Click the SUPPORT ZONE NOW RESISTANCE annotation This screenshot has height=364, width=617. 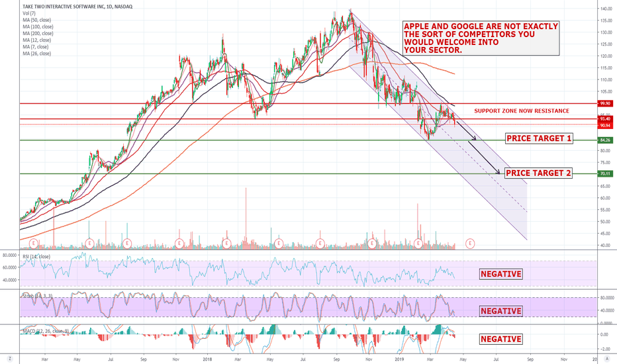point(522,111)
